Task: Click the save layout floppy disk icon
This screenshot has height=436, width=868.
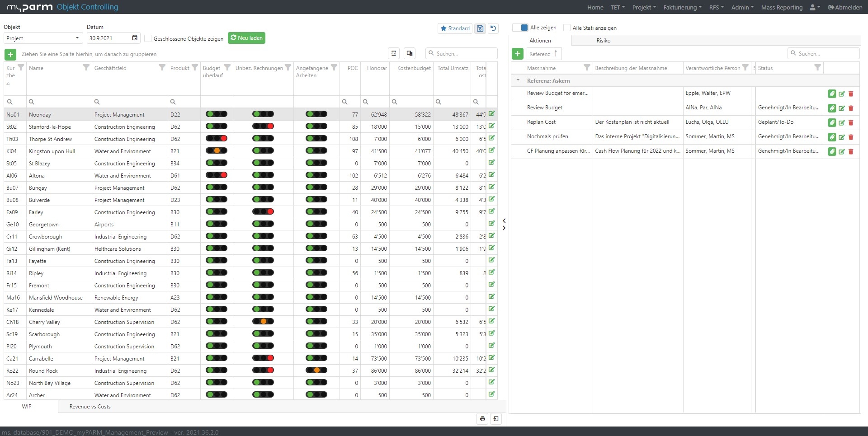Action: (x=480, y=28)
